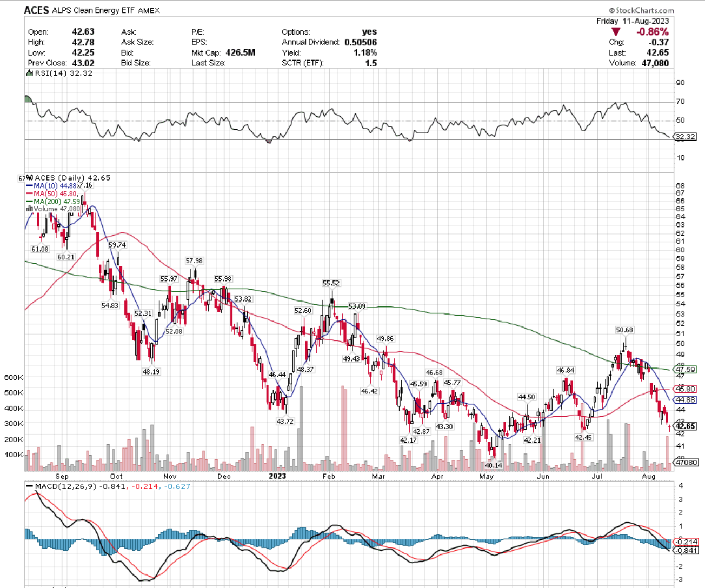
Task: Click the 43.72 low price label near January
Action: tap(285, 422)
